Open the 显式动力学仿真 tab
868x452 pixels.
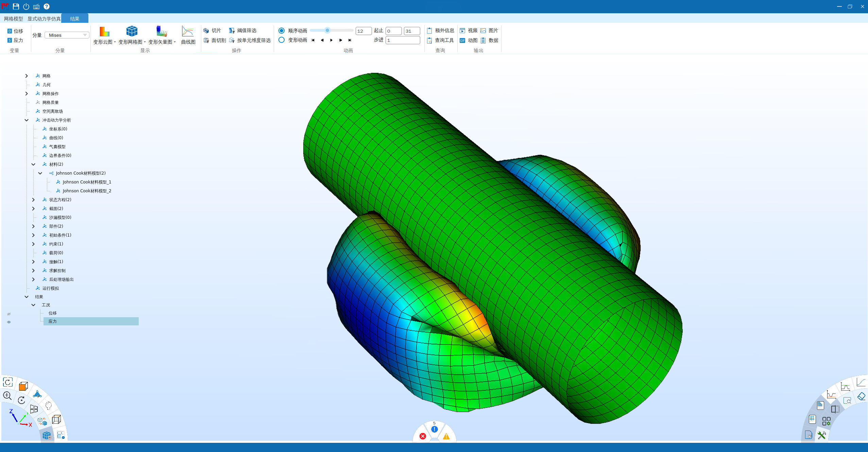(44, 19)
